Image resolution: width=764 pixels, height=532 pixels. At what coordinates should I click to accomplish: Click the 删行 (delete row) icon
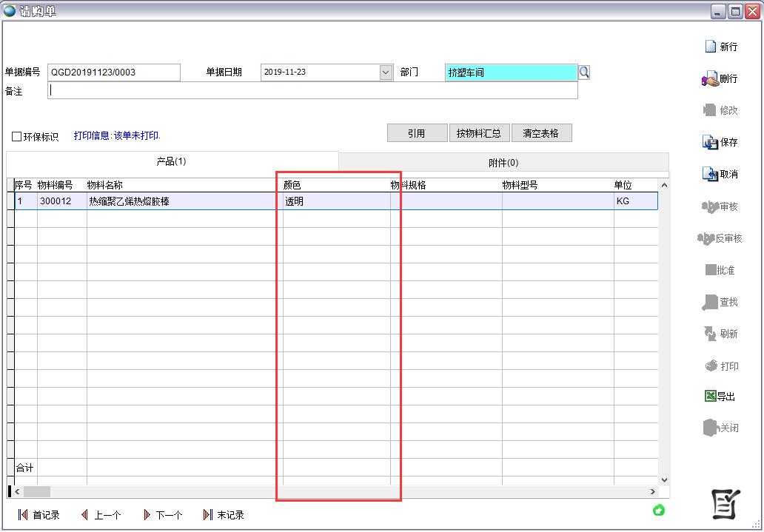pos(710,79)
